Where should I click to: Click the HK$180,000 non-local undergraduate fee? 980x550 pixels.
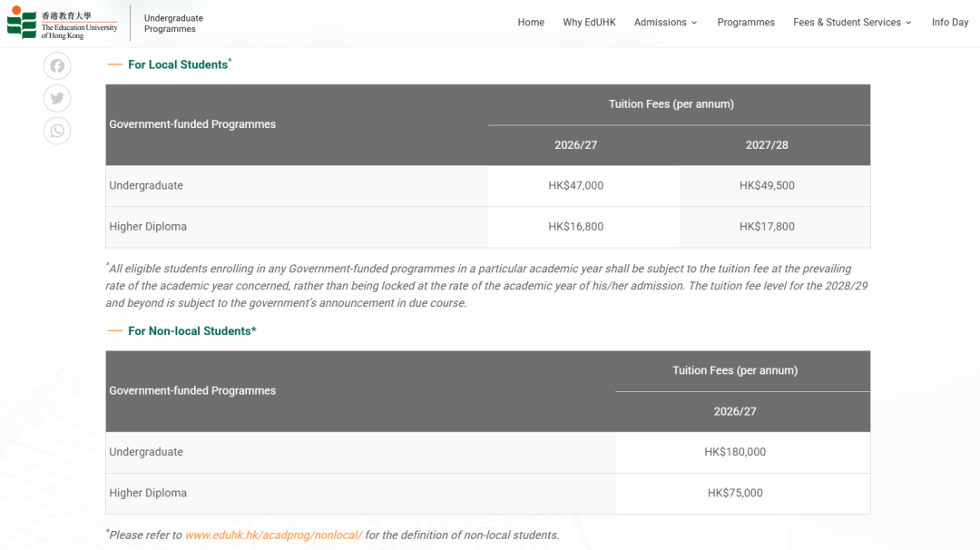(x=735, y=452)
